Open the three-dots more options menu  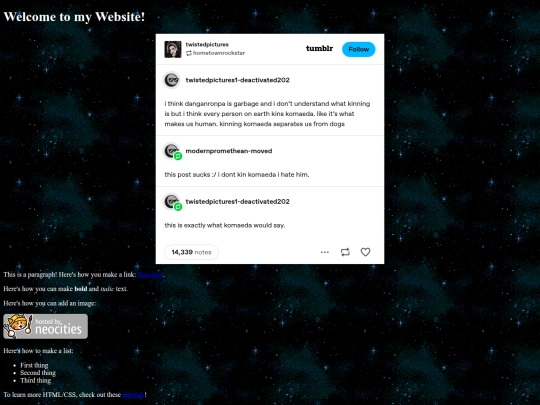click(x=325, y=252)
